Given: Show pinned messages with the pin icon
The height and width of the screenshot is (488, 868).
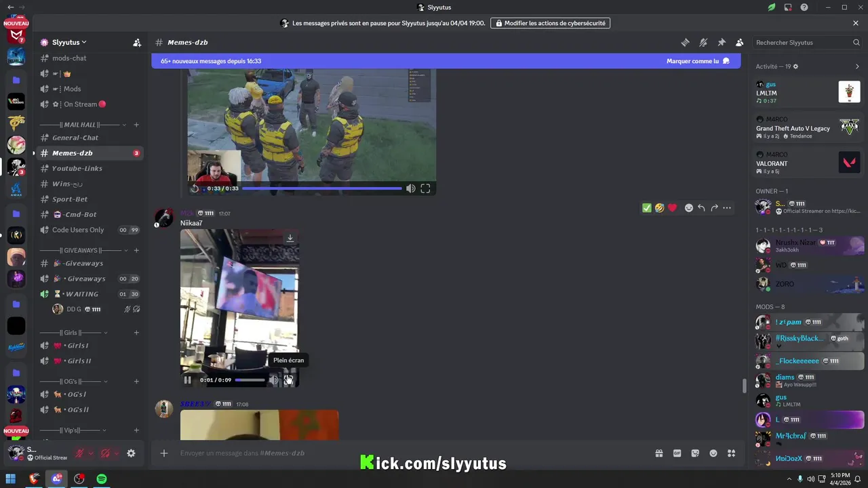Looking at the screenshot, I should [x=722, y=42].
